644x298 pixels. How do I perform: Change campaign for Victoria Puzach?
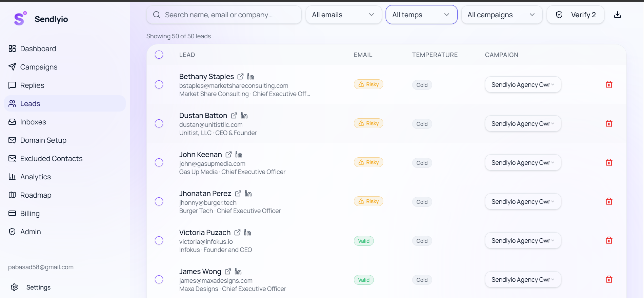[523, 240]
